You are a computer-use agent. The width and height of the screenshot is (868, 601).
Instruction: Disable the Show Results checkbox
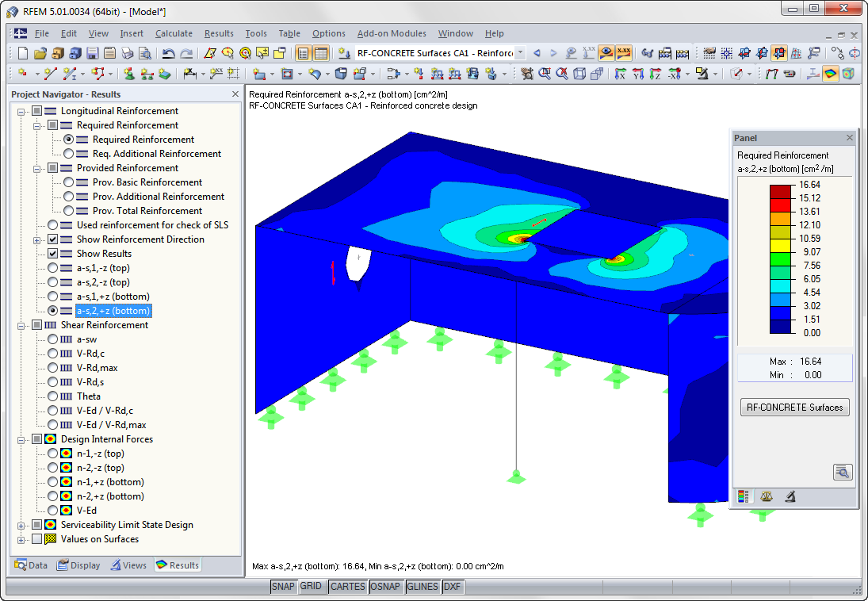[x=52, y=253]
